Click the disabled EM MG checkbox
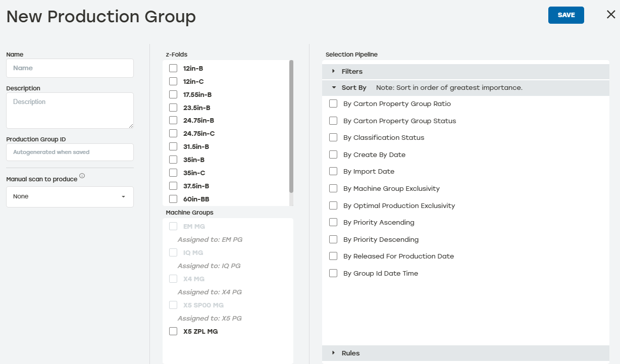The height and width of the screenshot is (364, 620). 173,226
